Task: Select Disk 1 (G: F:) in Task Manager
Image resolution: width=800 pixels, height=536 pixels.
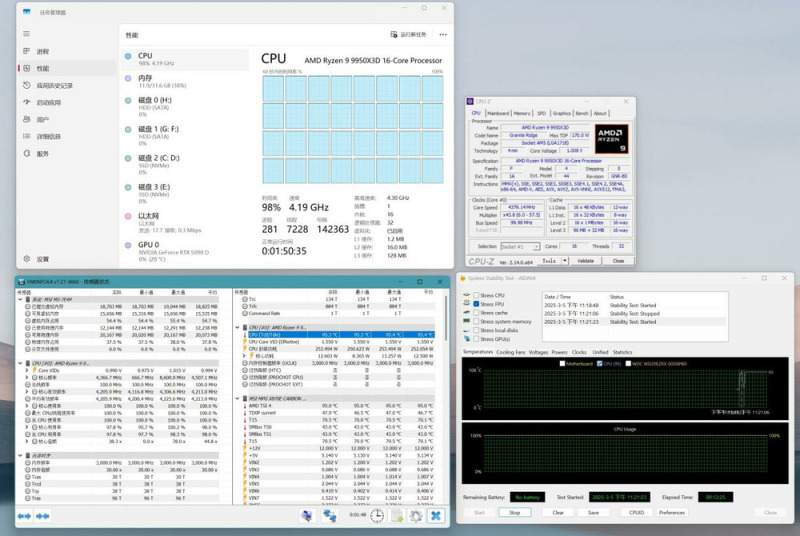Action: click(185, 136)
